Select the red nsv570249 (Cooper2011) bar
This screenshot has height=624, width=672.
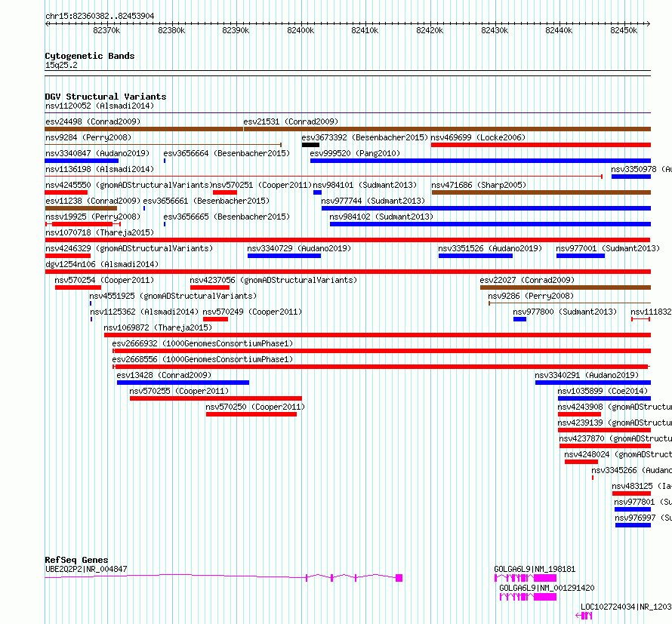[216, 319]
